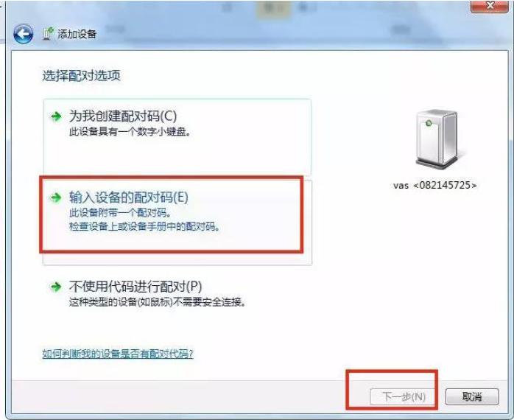This screenshot has width=514, height=420.
Task: Click green arrow beside 输入设备的配对码(E)
Action: pyautogui.click(x=56, y=197)
